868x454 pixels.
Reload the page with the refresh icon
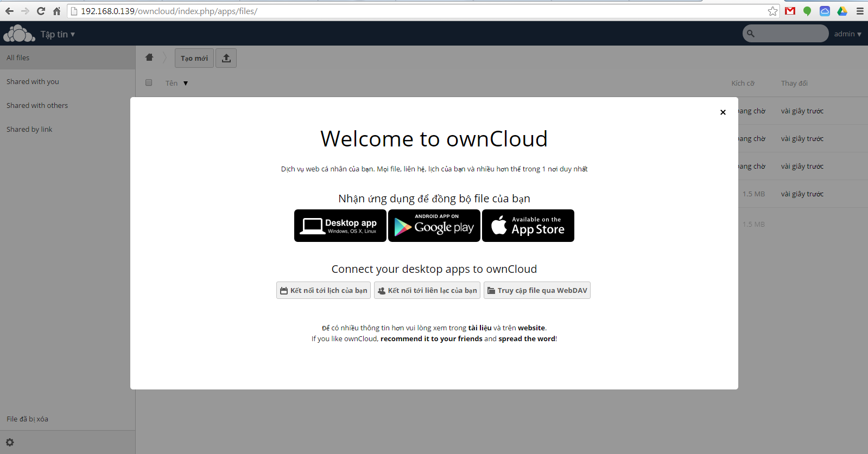pyautogui.click(x=41, y=11)
